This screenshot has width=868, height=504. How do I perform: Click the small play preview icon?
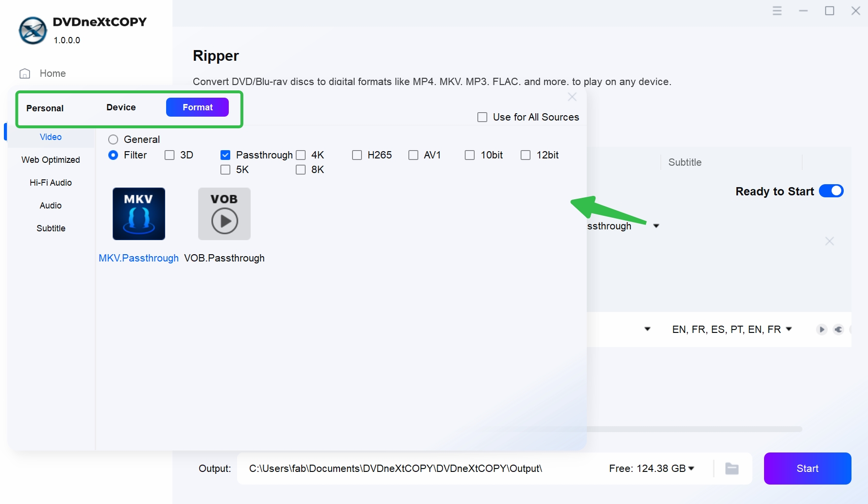821,330
